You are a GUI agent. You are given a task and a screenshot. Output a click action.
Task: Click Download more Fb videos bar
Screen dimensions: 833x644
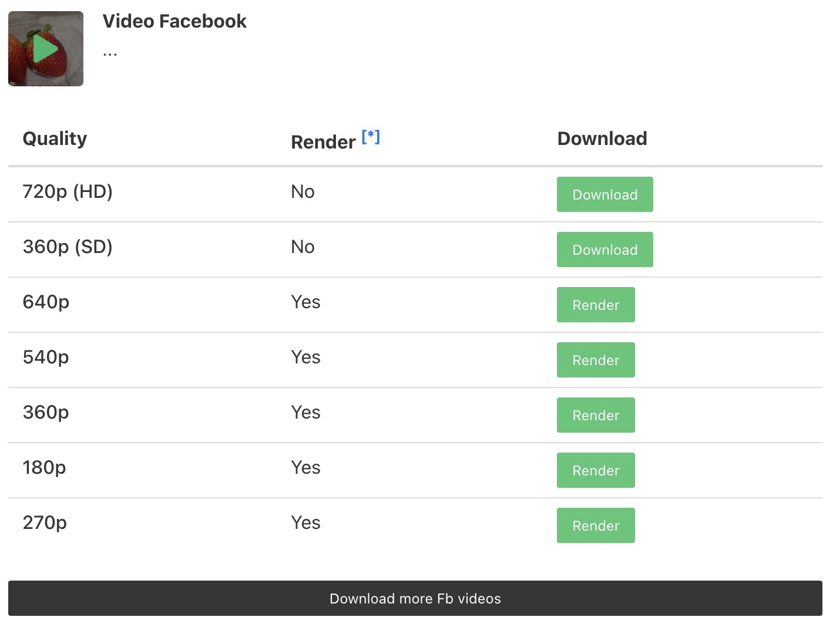415,598
